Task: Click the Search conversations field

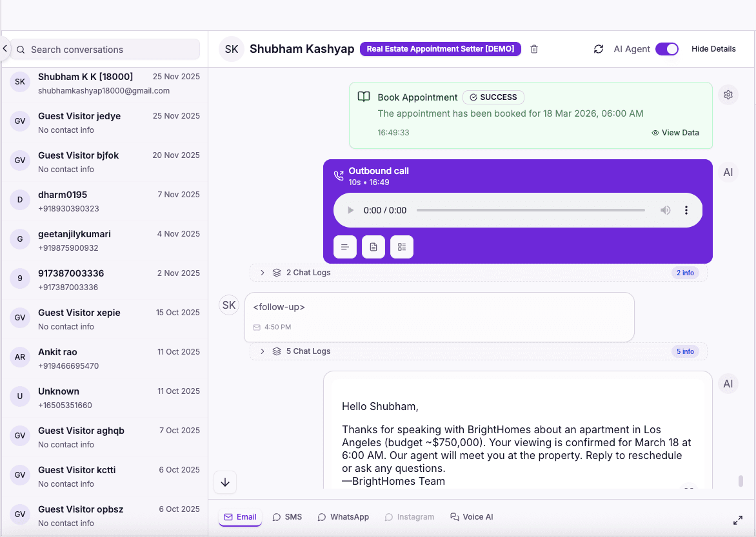Action: 103,49
